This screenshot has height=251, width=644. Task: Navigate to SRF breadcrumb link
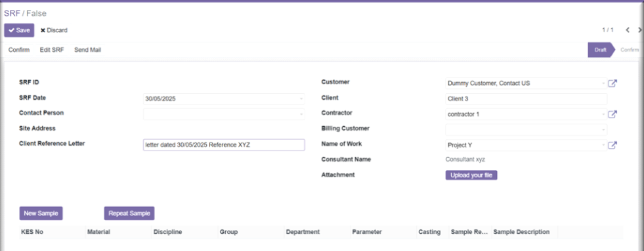coord(12,13)
